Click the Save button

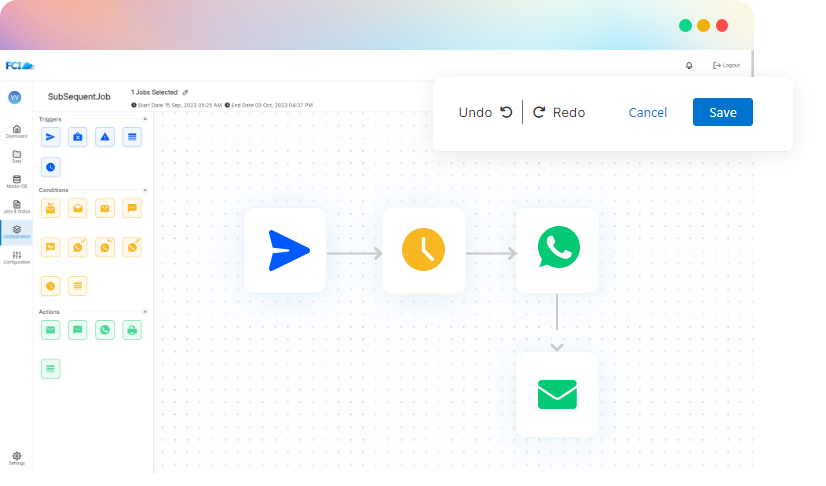tap(722, 112)
